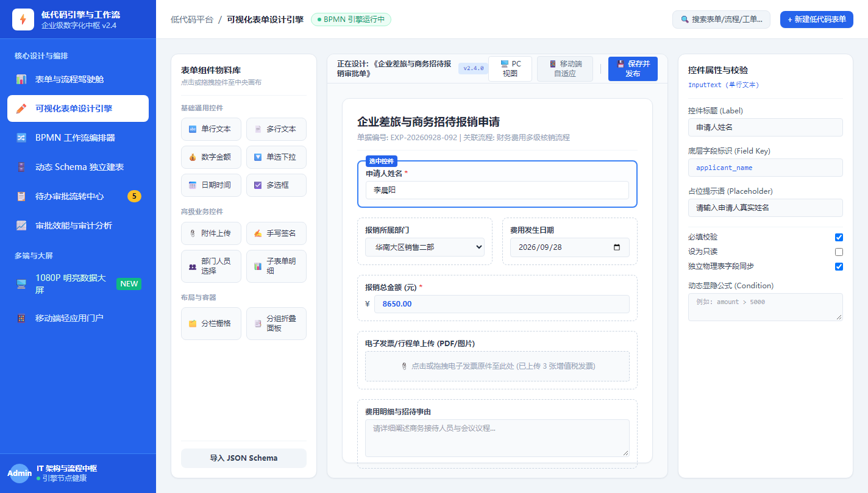
Task: Add the 单行文本 component
Action: [x=211, y=129]
